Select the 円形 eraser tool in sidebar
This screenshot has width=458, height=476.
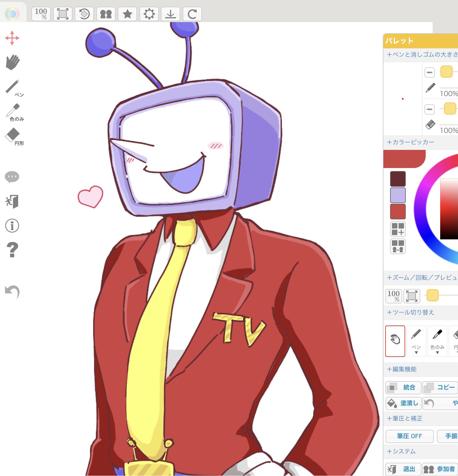(x=14, y=137)
